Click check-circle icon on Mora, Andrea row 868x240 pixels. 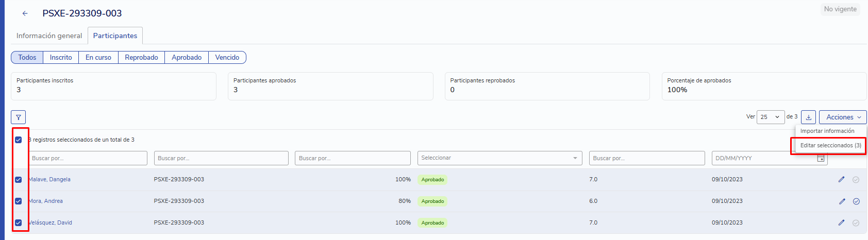coord(856,201)
